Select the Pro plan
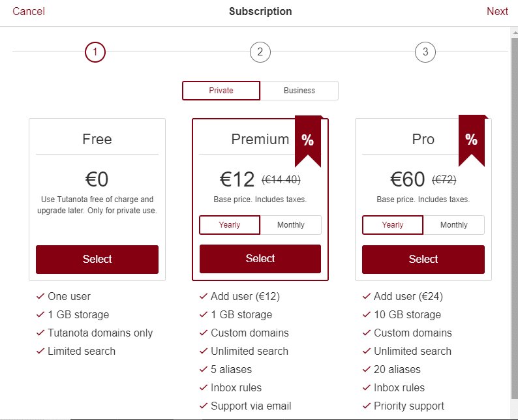518x420 pixels. (423, 259)
